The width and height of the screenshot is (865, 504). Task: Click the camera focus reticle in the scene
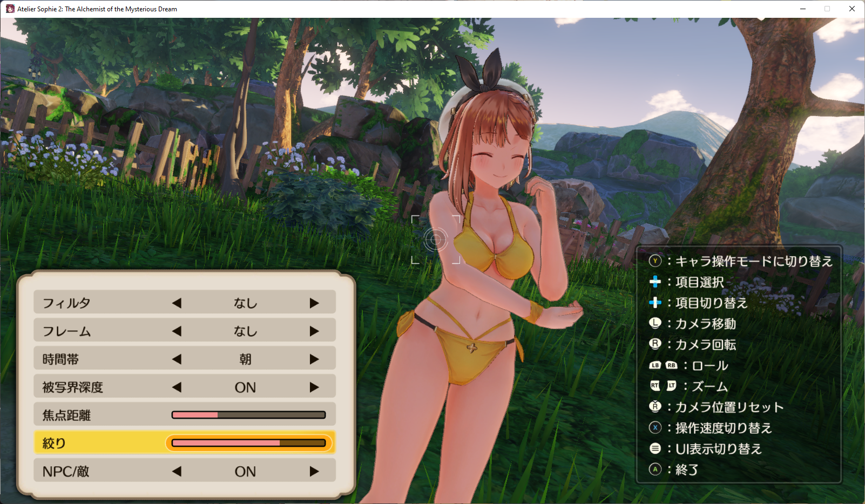click(x=436, y=240)
